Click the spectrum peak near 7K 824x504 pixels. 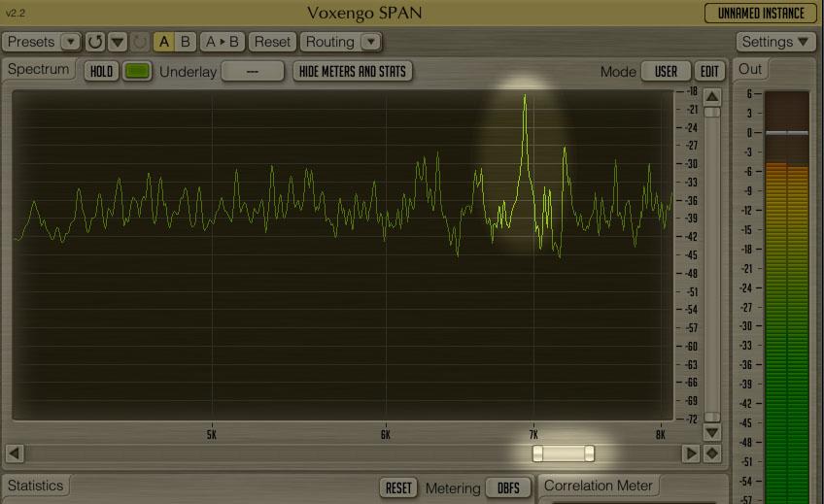(525, 96)
